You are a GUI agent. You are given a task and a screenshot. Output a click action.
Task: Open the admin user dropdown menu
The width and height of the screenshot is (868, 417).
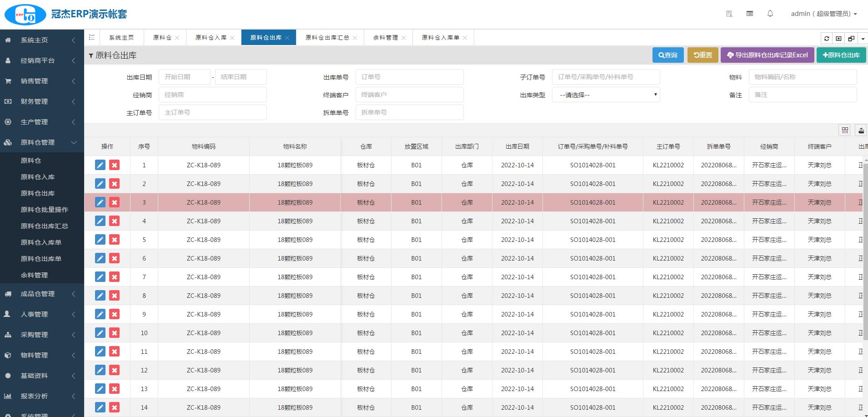pos(823,14)
